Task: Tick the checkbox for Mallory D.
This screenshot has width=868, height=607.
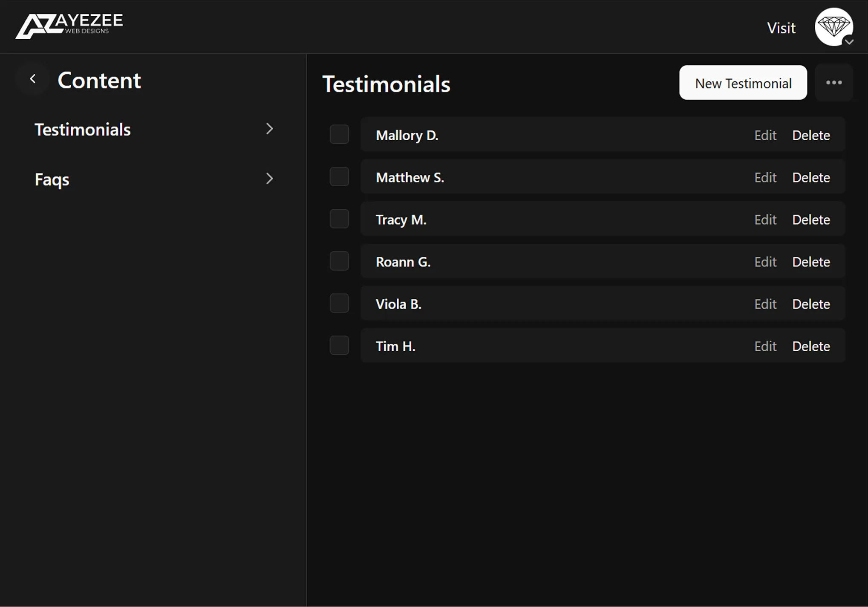Action: point(339,135)
